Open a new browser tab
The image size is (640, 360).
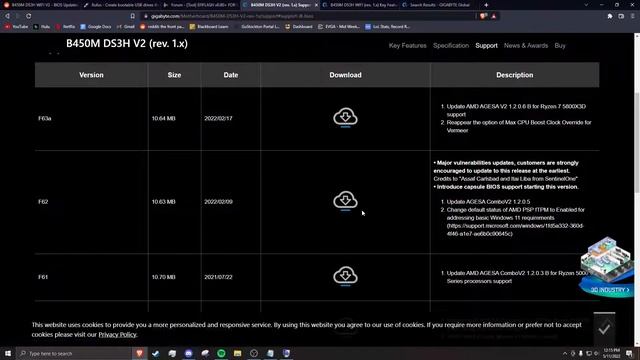click(486, 5)
